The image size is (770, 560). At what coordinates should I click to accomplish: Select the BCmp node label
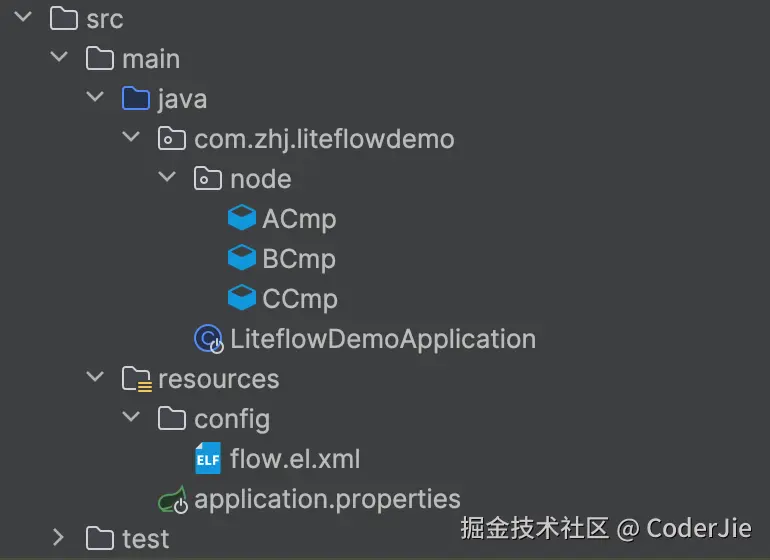299,258
